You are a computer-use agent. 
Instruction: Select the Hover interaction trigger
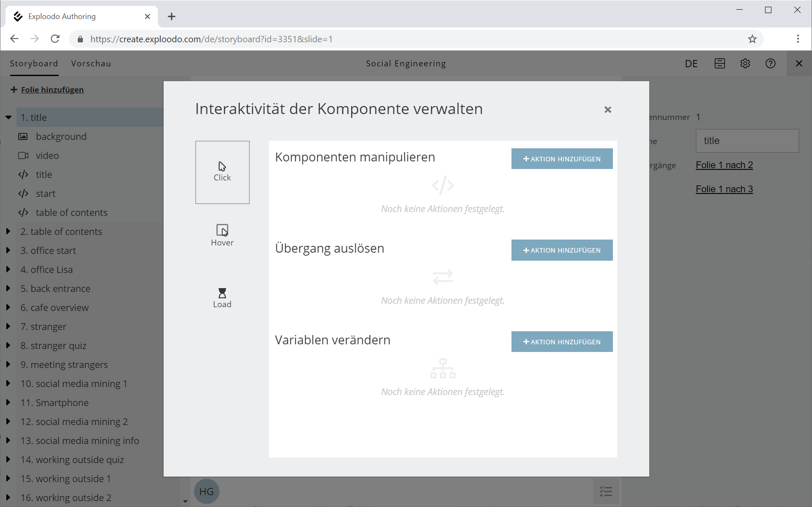click(x=222, y=235)
